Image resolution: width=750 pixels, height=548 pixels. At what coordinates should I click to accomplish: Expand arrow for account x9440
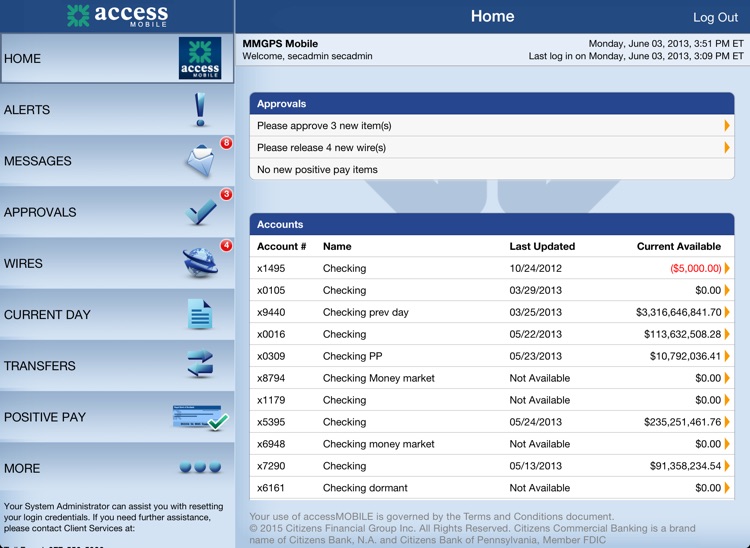[727, 312]
